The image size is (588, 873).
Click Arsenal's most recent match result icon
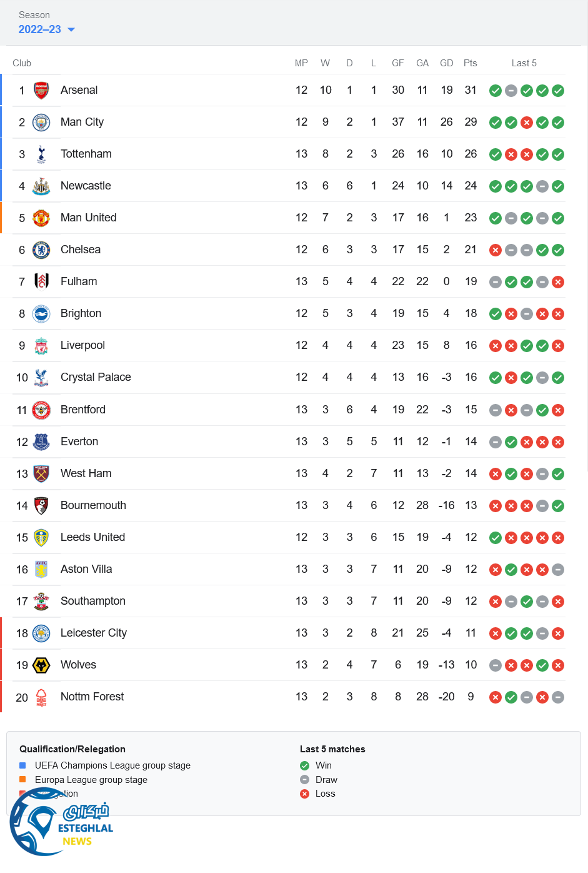tap(558, 91)
